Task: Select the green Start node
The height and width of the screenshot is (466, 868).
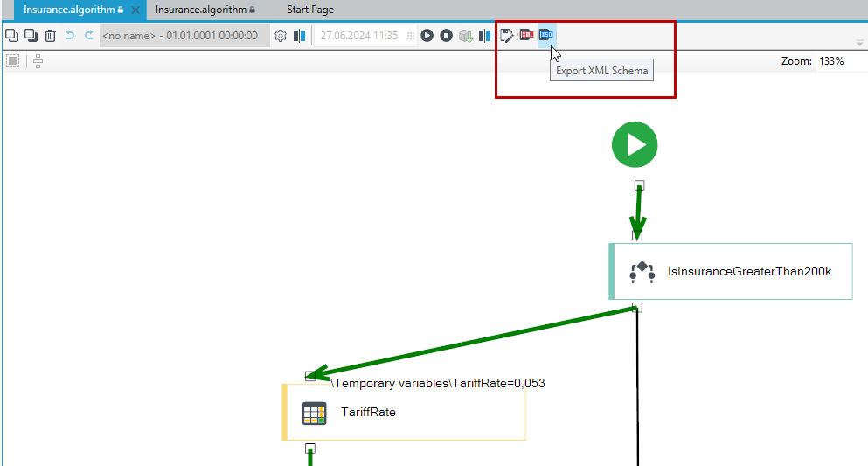Action: pyautogui.click(x=635, y=144)
